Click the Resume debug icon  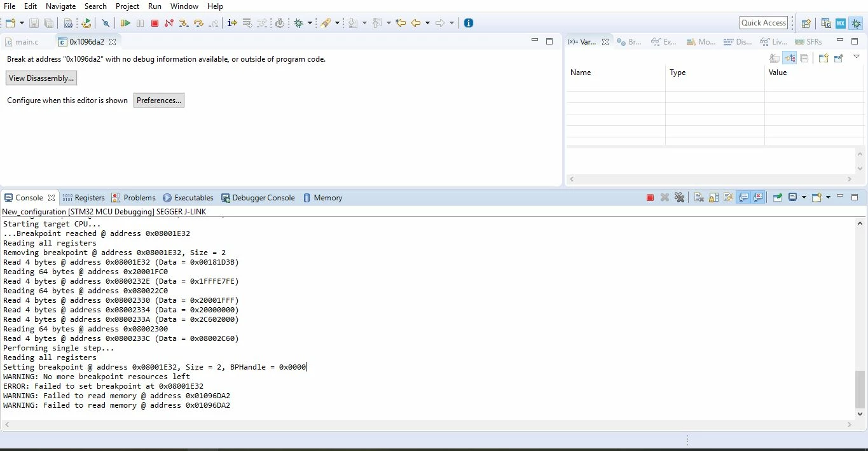(125, 23)
